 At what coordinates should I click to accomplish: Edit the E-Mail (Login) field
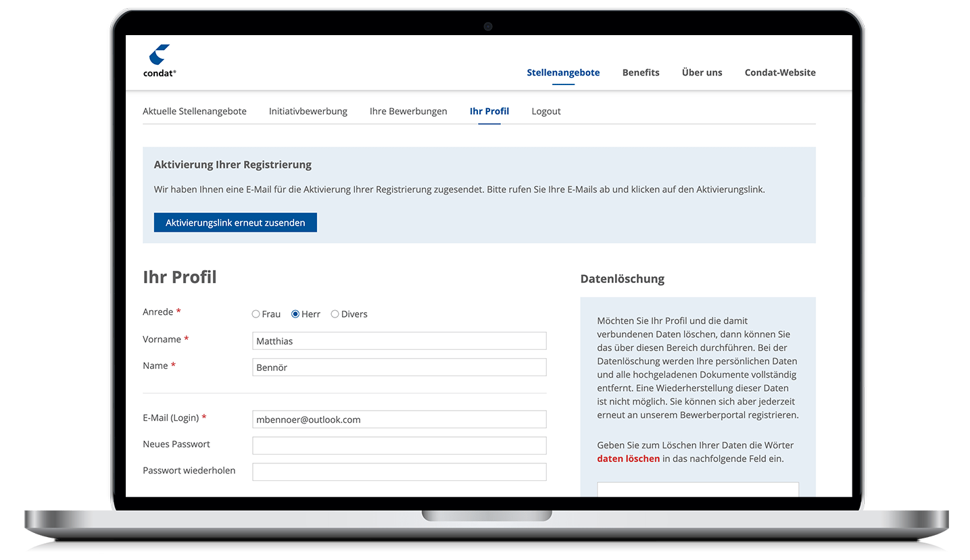[x=399, y=419]
